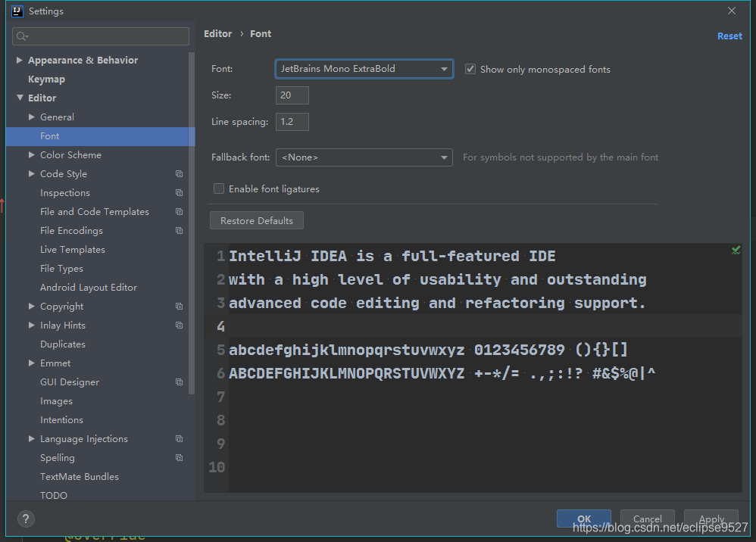Viewport: 756px width, 542px height.
Task: Open Images settings
Action: click(56, 401)
